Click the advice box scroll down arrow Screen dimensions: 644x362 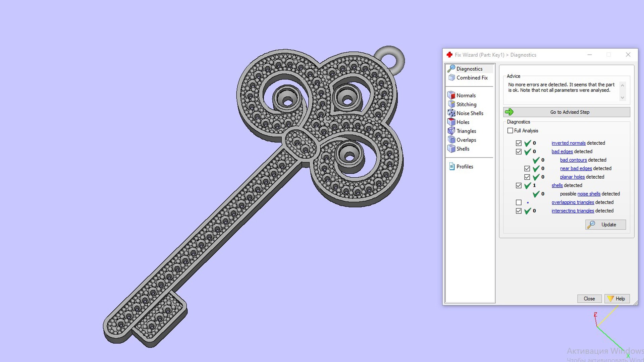coord(623,98)
